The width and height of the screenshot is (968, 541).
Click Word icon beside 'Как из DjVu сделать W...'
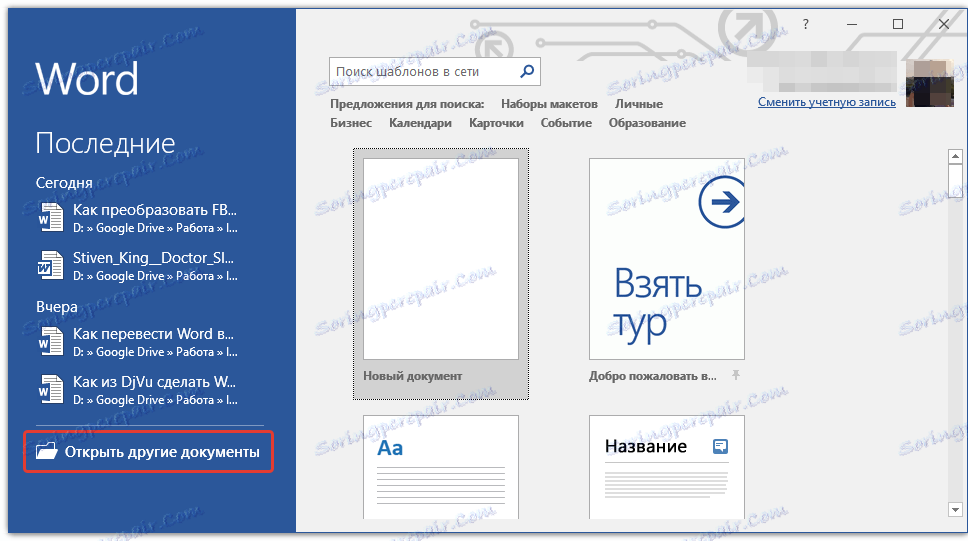(x=51, y=390)
